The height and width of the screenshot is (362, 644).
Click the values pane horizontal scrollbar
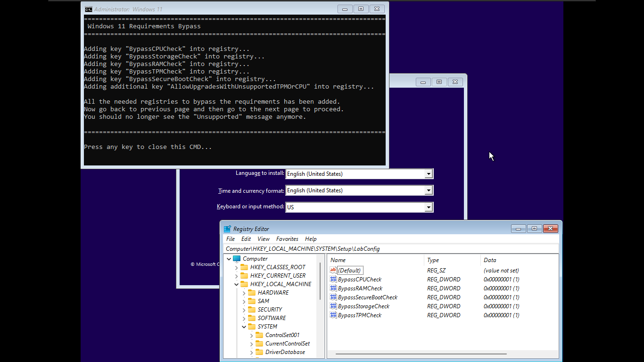421,354
